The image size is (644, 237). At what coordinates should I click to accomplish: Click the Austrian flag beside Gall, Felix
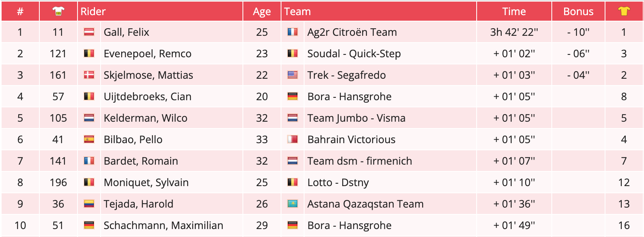[x=89, y=32]
